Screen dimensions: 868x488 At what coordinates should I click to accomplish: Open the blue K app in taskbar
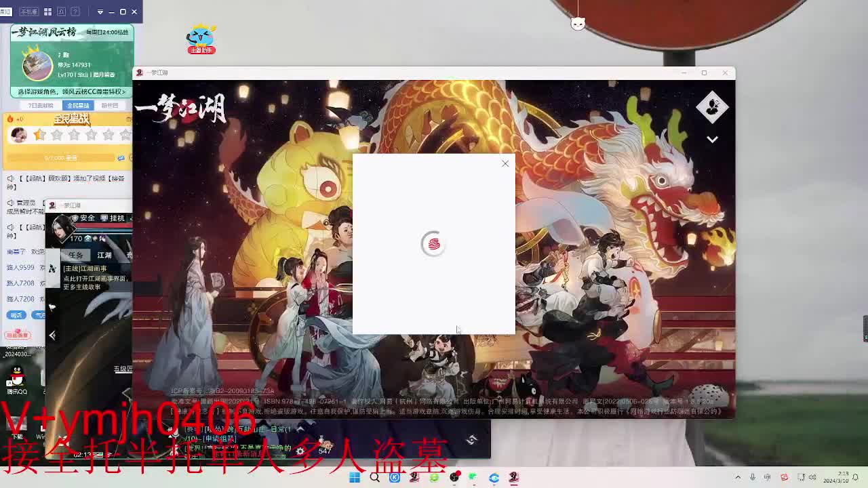pos(395,477)
